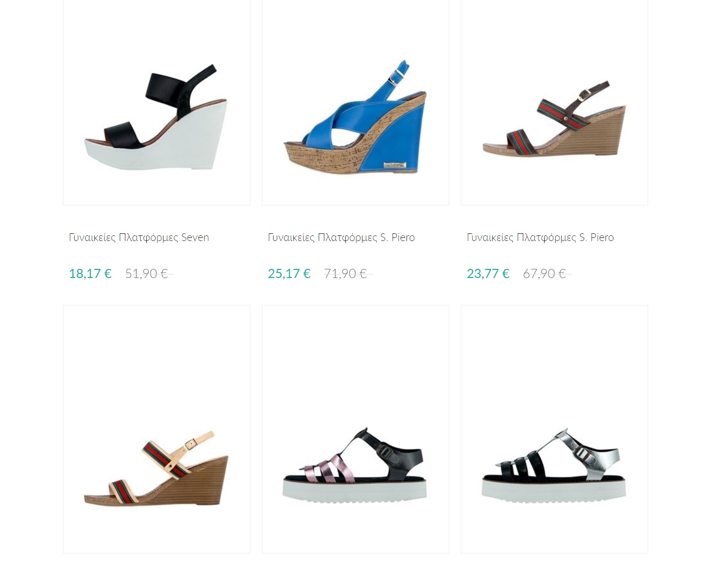Select the 23,77 € discounted price
This screenshot has width=704, height=588.
(x=488, y=273)
